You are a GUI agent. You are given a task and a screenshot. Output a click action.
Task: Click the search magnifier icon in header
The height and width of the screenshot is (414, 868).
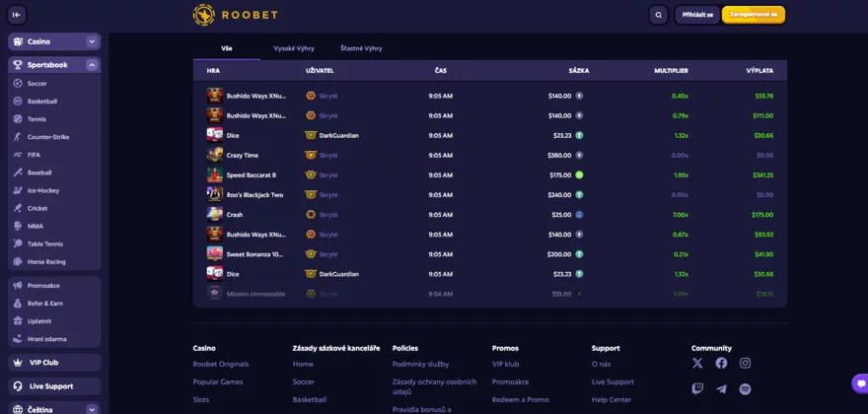pos(659,15)
